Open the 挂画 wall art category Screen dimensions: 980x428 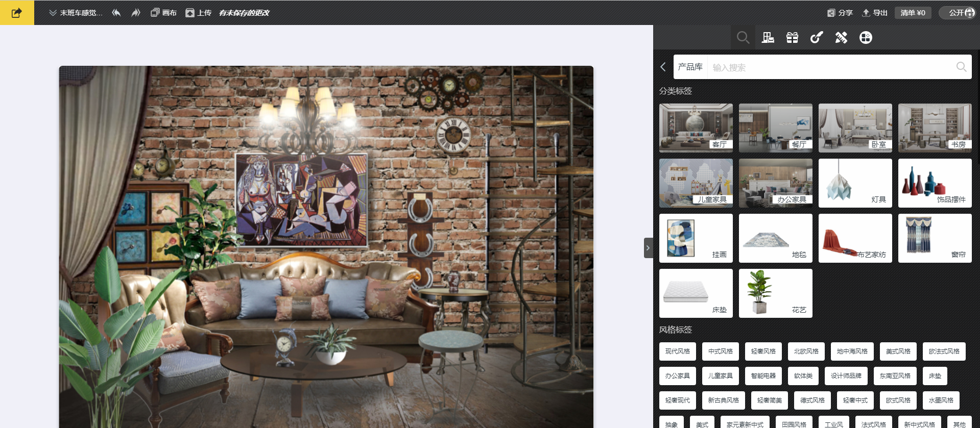(696, 238)
